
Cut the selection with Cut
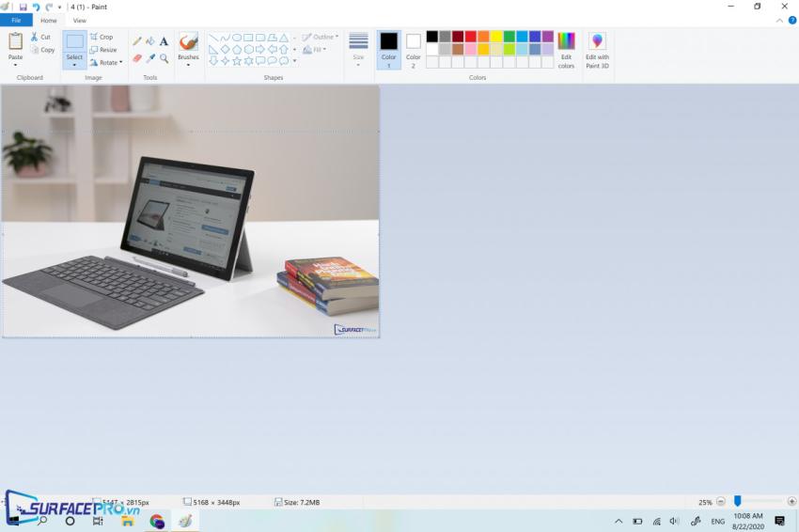pyautogui.click(x=40, y=37)
